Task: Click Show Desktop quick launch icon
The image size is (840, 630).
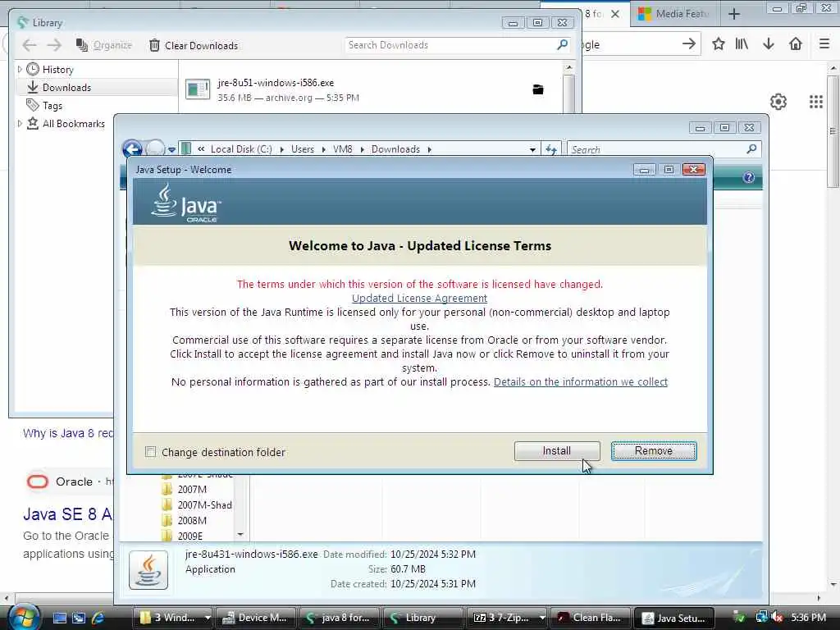Action: pos(59,618)
